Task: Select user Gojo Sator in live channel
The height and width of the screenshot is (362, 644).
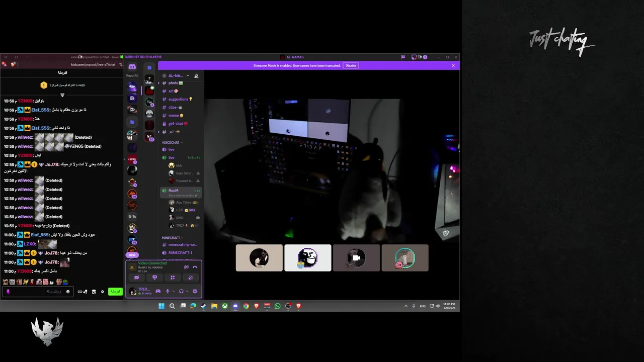Action: (x=184, y=173)
